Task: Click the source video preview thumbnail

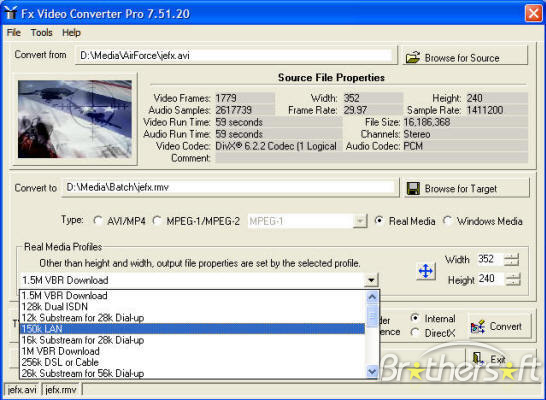Action: click(x=75, y=119)
